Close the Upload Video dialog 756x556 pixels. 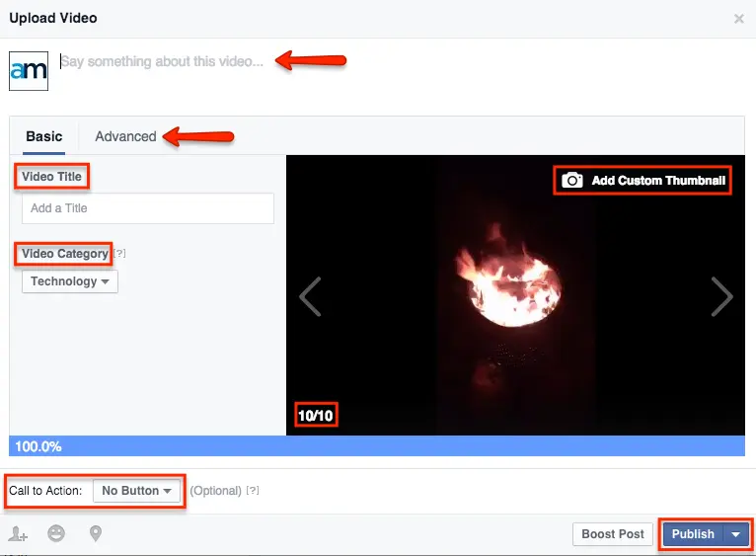tap(739, 19)
